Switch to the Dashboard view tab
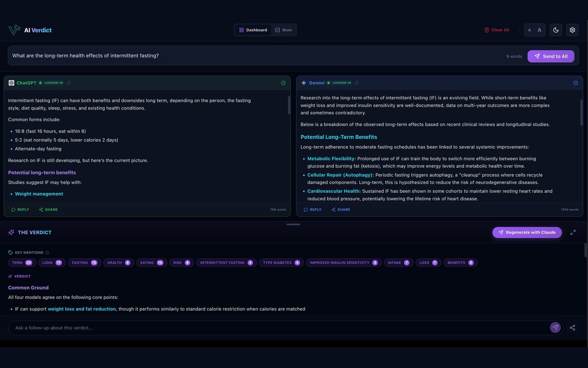 click(253, 30)
